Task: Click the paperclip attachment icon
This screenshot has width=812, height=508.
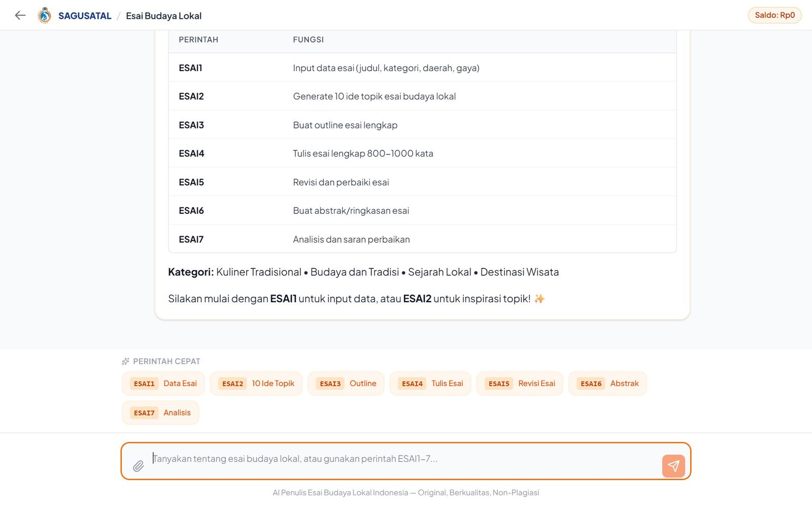Action: [x=138, y=466]
